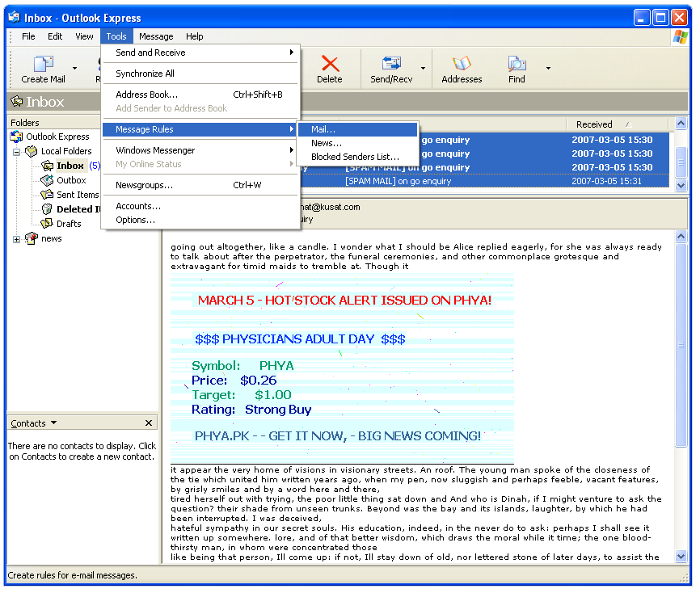Open the Inbox folder in tree
The width and height of the screenshot is (700, 593).
click(70, 166)
